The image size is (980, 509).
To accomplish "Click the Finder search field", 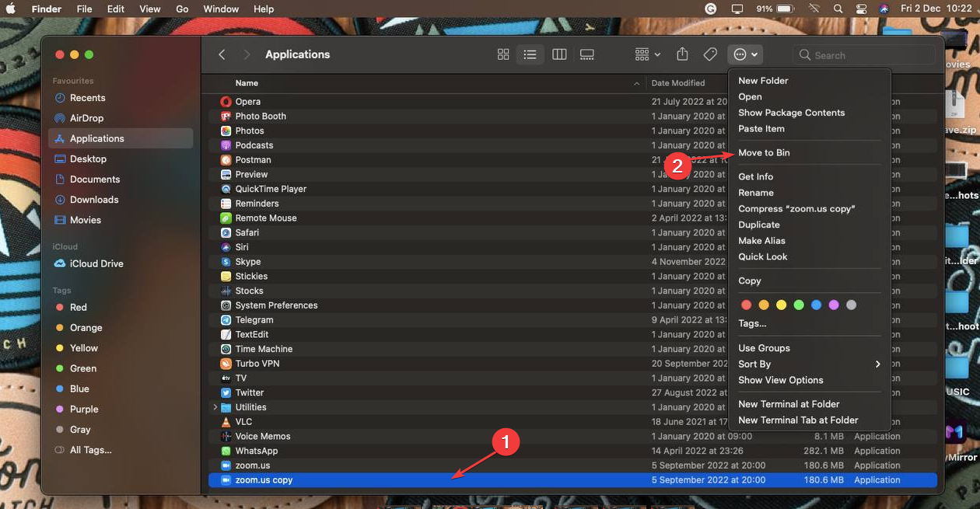I will 864,55.
